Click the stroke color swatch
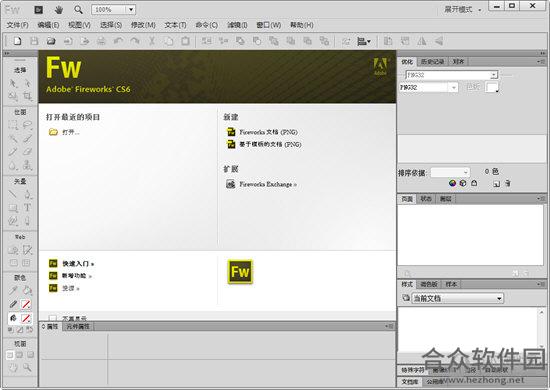 click(x=26, y=304)
